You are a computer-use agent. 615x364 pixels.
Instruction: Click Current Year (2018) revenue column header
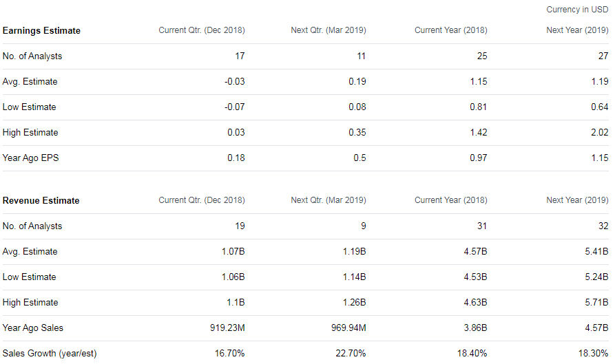pos(450,200)
